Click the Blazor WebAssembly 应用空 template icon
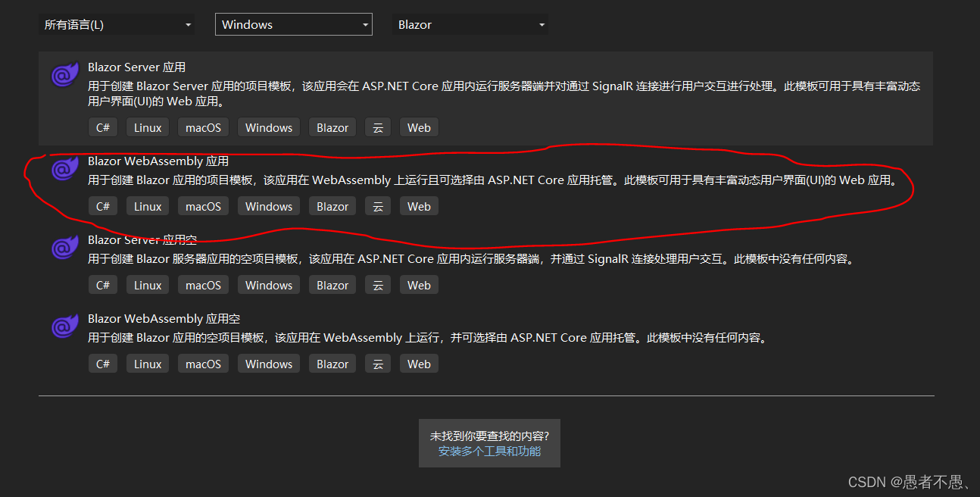Screen dimensions: 980x497 [64, 327]
